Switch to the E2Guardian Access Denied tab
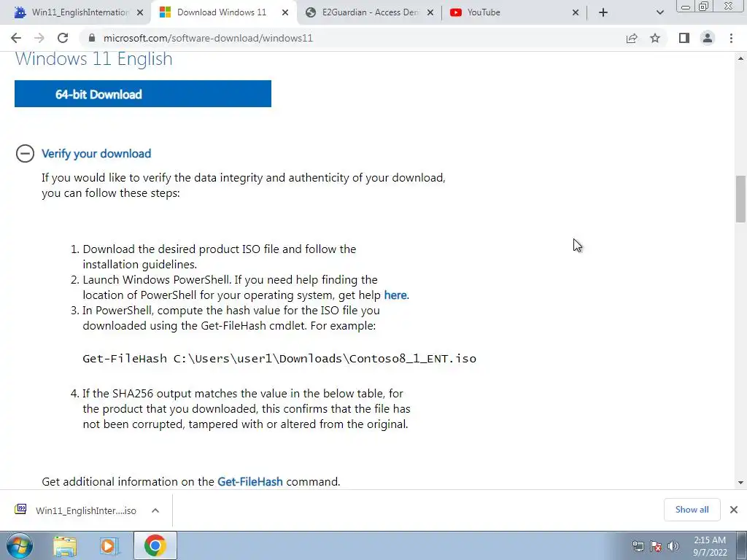 [371, 12]
